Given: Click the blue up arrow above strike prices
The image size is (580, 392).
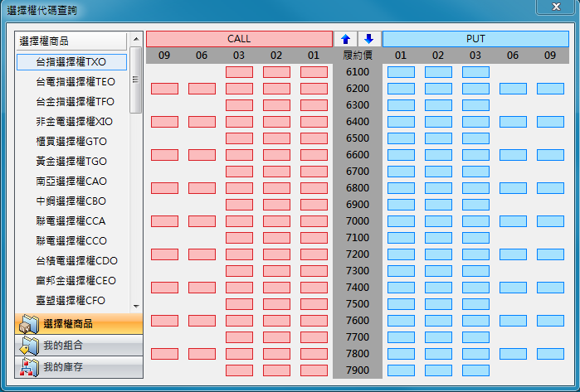Looking at the screenshot, I should point(345,39).
